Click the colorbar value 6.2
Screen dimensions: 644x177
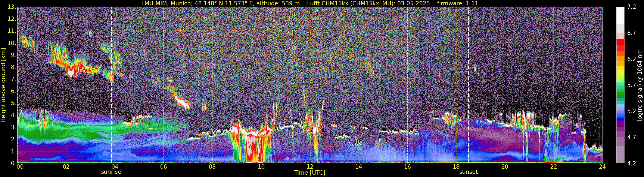pyautogui.click(x=632, y=59)
